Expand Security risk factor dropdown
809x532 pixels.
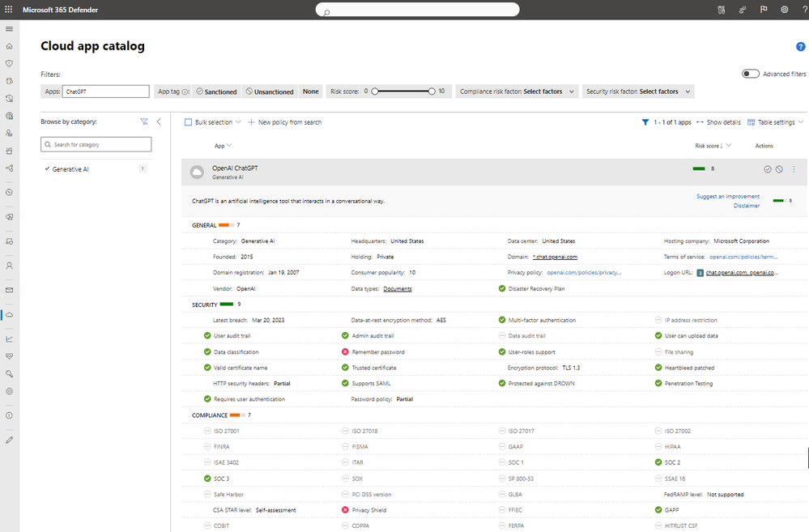coord(638,92)
